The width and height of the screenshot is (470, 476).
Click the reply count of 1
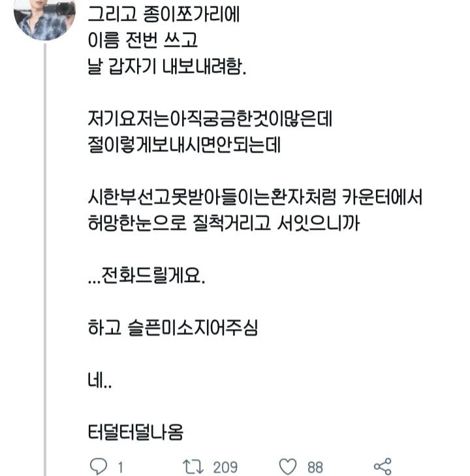point(120,467)
